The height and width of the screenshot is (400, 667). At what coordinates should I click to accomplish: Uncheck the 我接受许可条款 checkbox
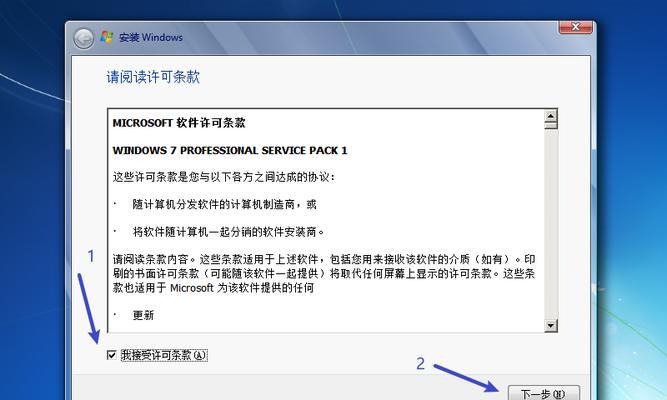click(111, 355)
